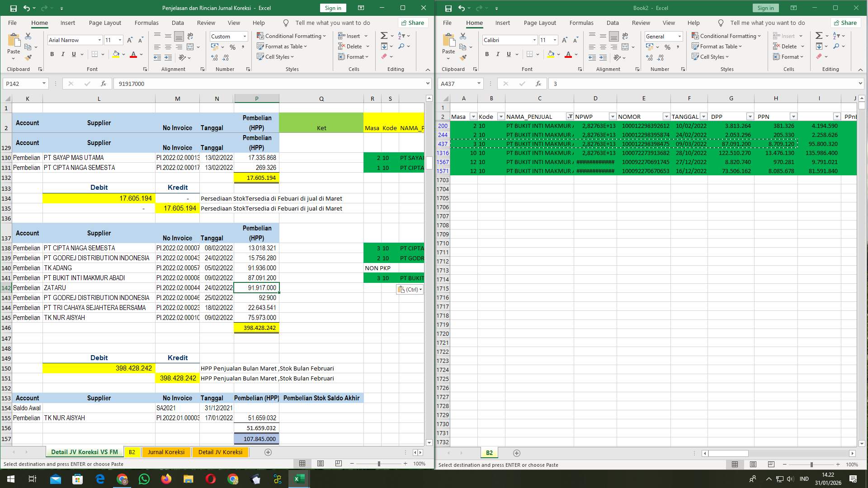Screen dimensions: 868x488
Task: Click Sign in on the left window
Action: 332,8
